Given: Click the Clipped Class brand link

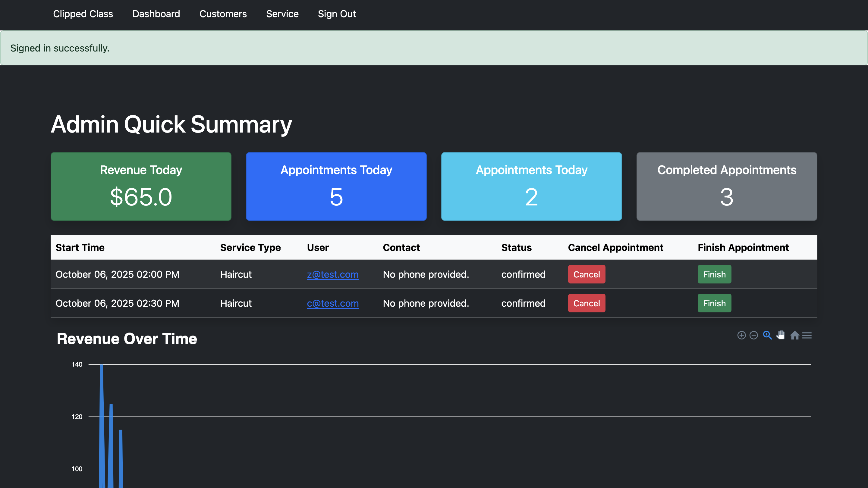Looking at the screenshot, I should (83, 14).
